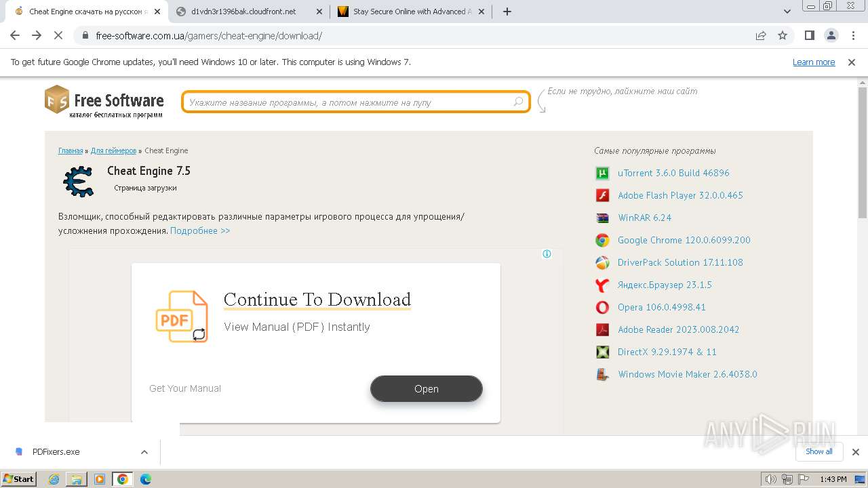The width and height of the screenshot is (868, 488).
Task: Click the PDF file icon in the ad
Action: (182, 317)
